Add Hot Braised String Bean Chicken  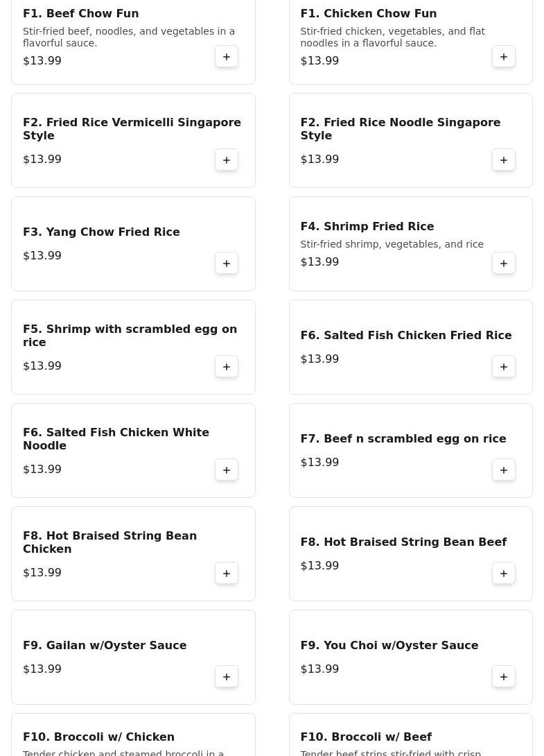(227, 574)
